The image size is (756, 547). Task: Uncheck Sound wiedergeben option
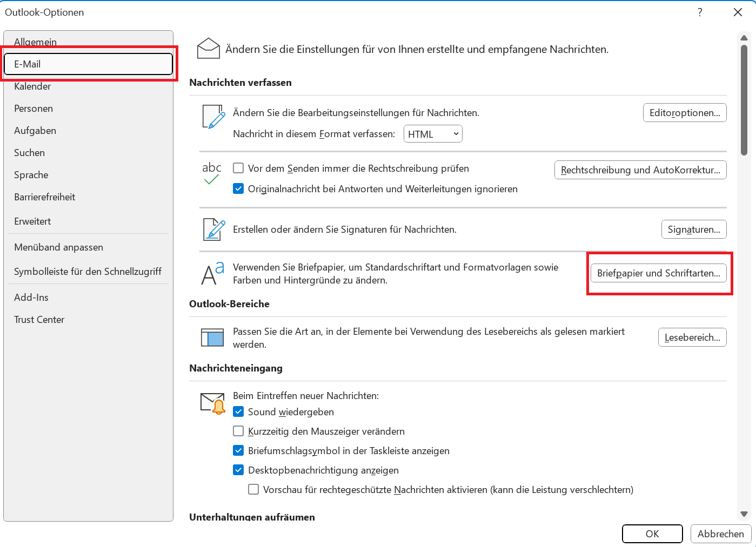[x=238, y=412]
